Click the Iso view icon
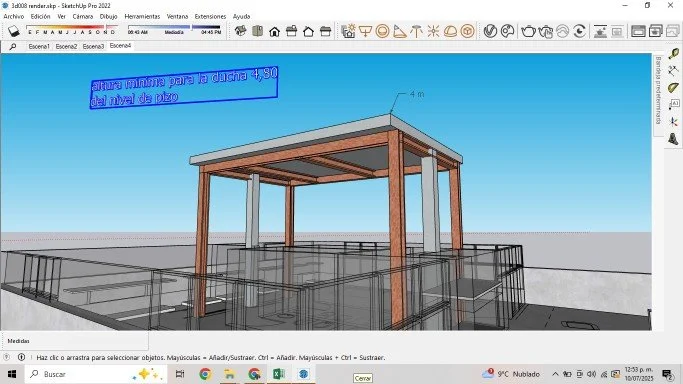Viewport: 683px width, 384px height. 240,31
